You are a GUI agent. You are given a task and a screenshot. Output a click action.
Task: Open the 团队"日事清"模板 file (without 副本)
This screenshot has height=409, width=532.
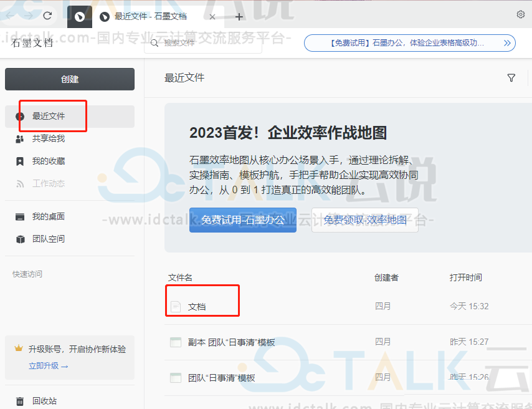point(222,378)
